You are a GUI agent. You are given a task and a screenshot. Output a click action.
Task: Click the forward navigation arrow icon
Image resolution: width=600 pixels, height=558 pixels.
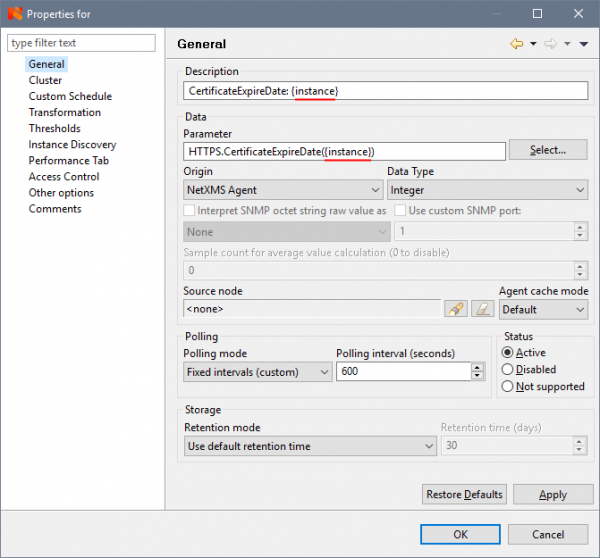click(x=550, y=44)
